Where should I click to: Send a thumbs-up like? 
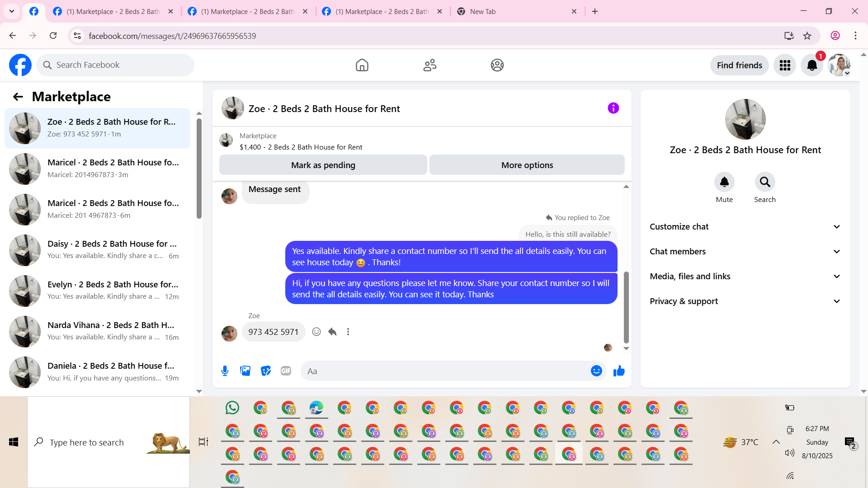tap(619, 371)
